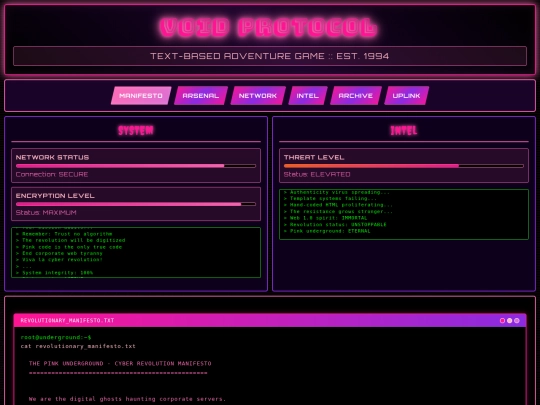Click 'Remember: Trust no algorithm' log line
540x405 pixels.
[x=64, y=234]
